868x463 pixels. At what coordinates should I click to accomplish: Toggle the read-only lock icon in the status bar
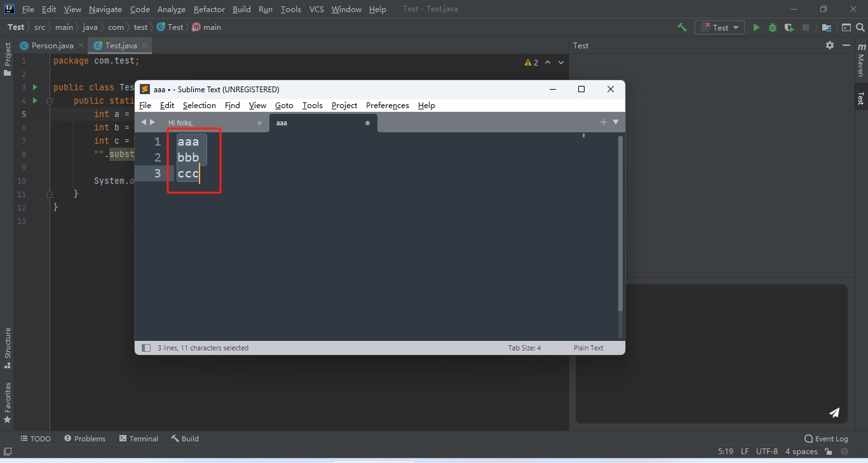click(x=827, y=452)
